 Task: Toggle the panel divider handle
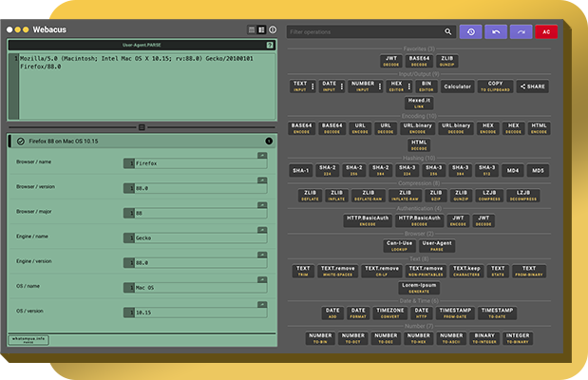tap(142, 126)
